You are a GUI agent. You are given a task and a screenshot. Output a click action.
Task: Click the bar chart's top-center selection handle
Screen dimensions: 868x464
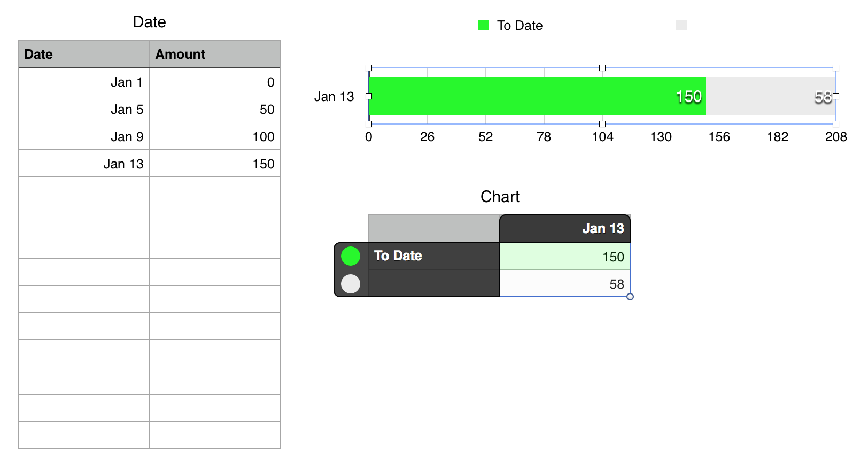[x=602, y=68]
